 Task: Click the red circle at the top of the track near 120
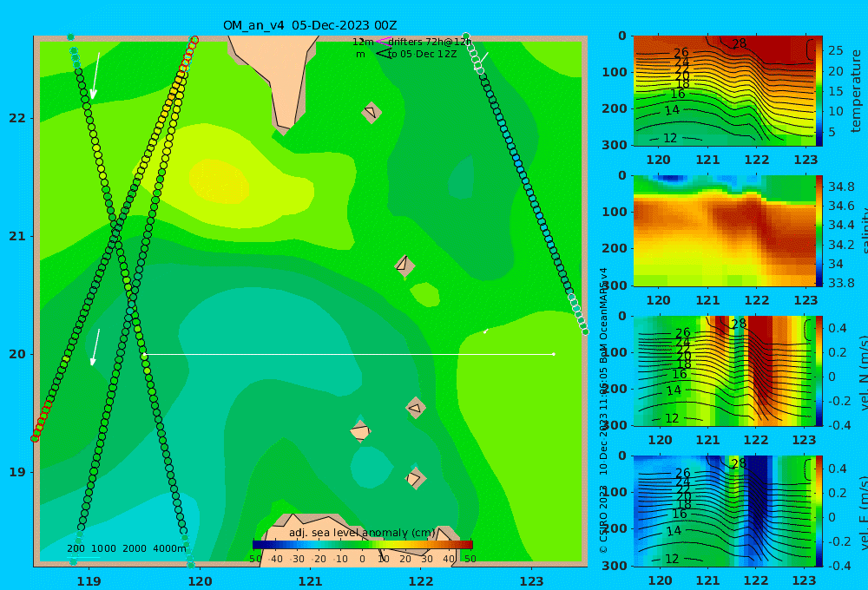click(194, 39)
